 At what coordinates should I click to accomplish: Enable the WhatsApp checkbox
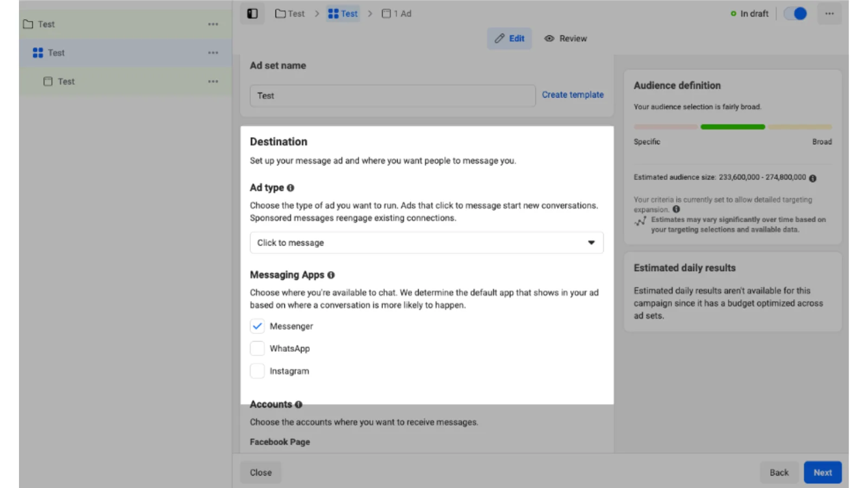257,348
